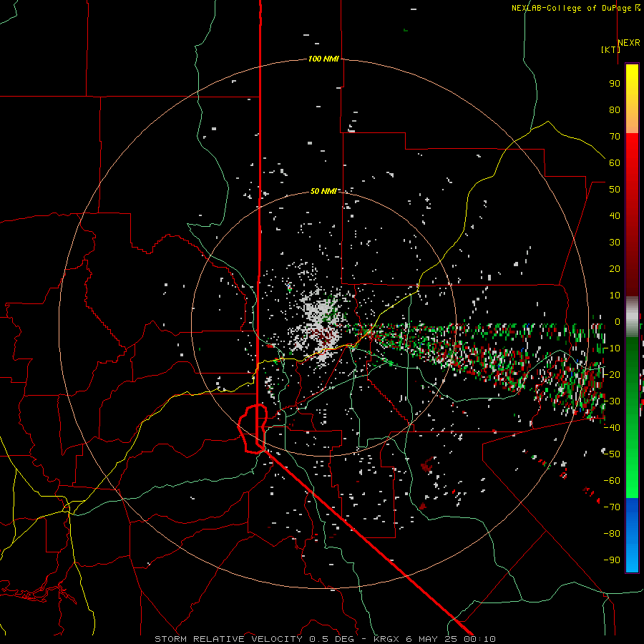Click STORM RELATIVE VELOCITY in the footer caption

point(228,639)
